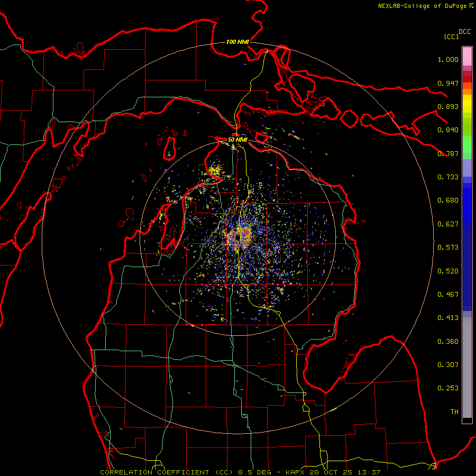The image size is (476, 476).
Task: Click the 0.733 scale value
Action: pyautogui.click(x=448, y=177)
